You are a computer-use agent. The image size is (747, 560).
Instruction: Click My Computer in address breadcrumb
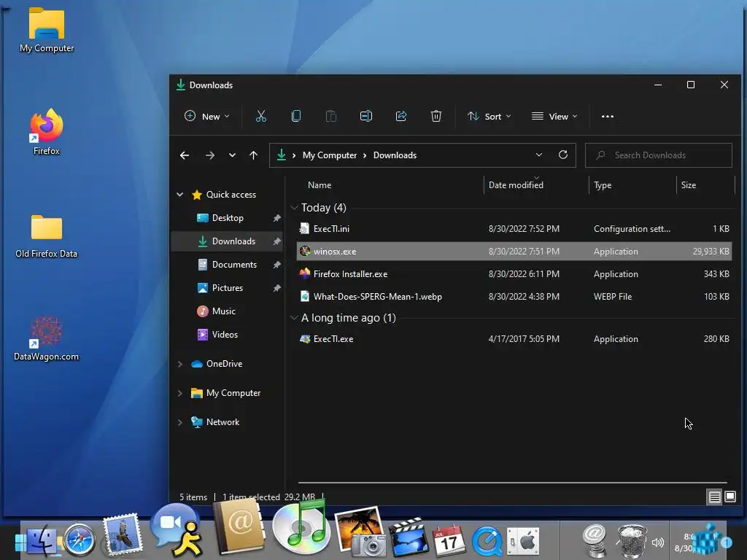[x=330, y=155]
